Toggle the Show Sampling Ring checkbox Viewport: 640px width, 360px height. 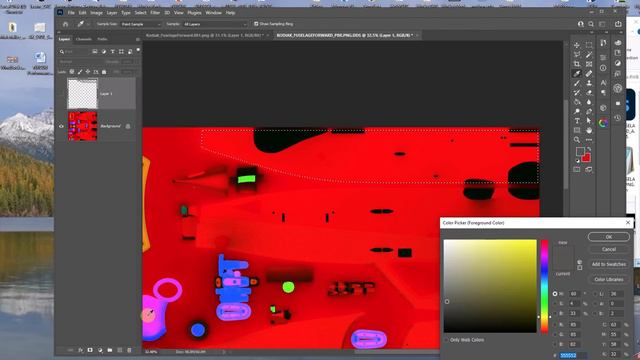tap(256, 24)
